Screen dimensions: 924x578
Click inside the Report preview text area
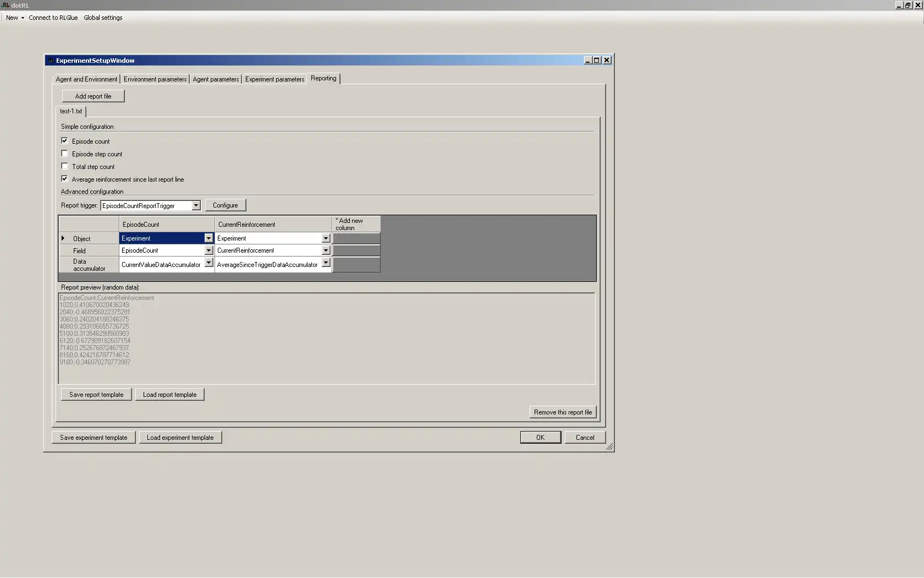(x=327, y=339)
